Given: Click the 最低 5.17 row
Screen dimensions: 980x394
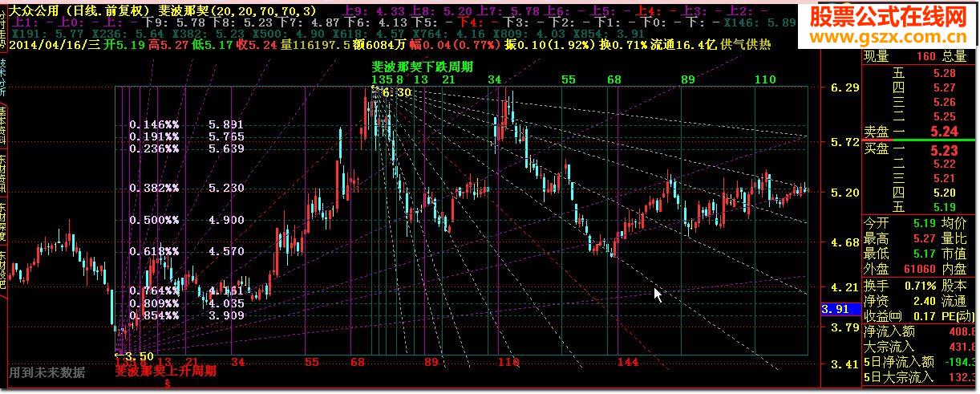Looking at the screenshot, I should 900,253.
